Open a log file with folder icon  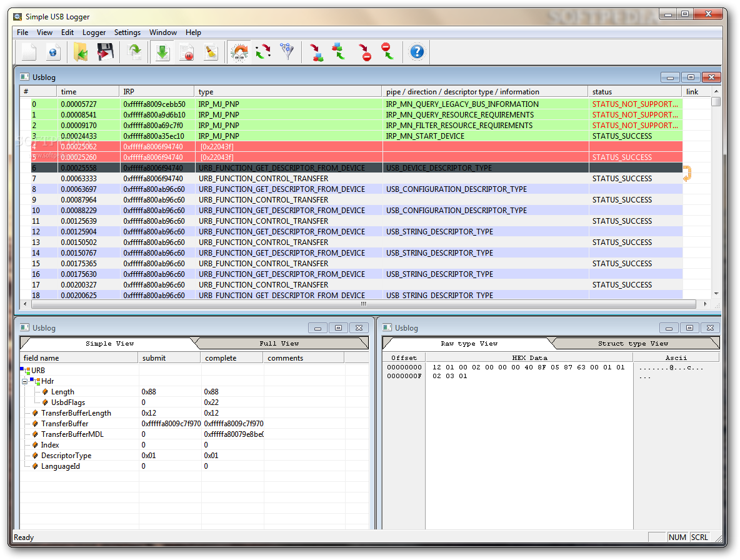(x=81, y=52)
